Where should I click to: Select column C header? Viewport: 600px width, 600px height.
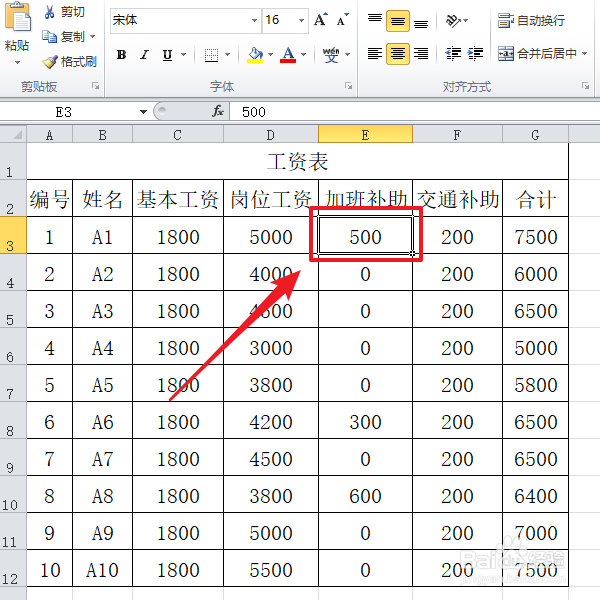pos(178,134)
